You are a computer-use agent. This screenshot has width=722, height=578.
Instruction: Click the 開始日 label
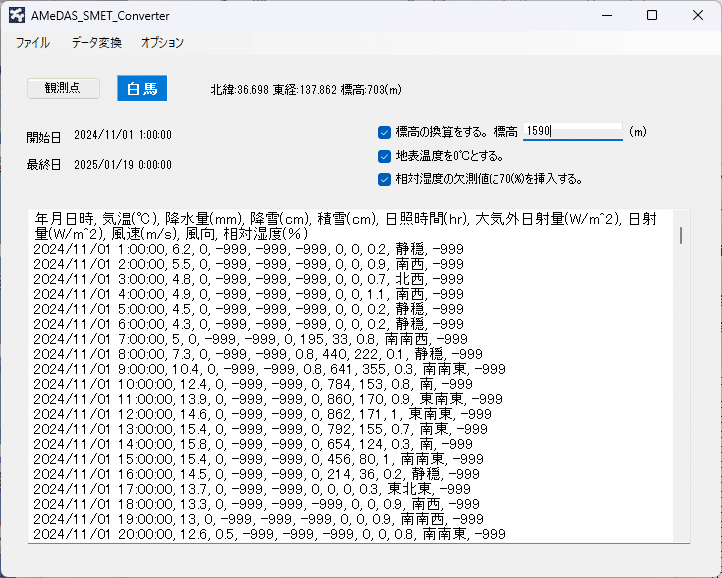[44, 137]
